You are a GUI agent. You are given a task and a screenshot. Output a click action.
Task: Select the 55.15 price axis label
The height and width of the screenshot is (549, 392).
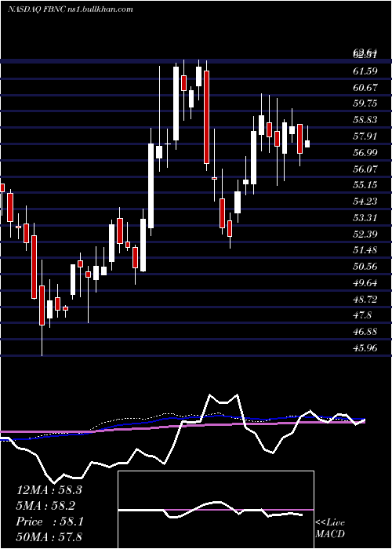click(x=366, y=185)
